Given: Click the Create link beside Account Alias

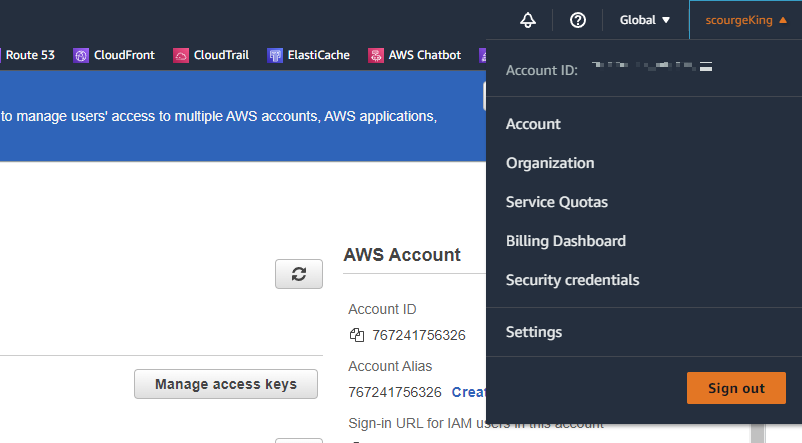Looking at the screenshot, I should point(469,392).
